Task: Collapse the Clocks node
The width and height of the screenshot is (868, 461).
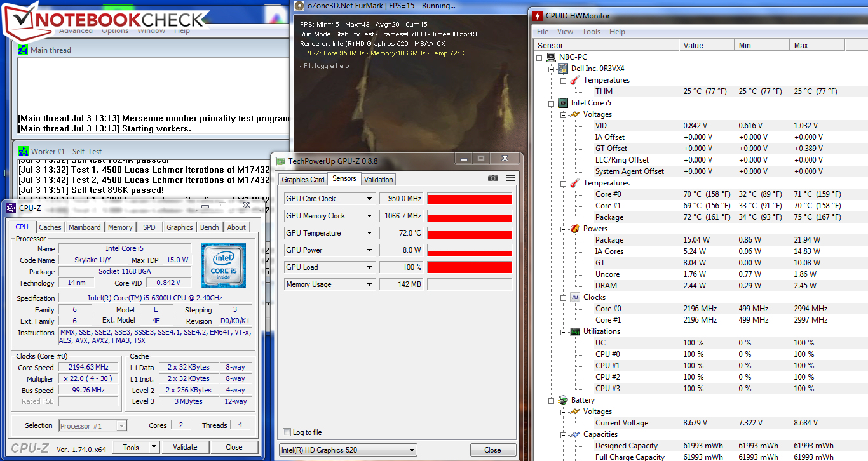Action: [564, 297]
